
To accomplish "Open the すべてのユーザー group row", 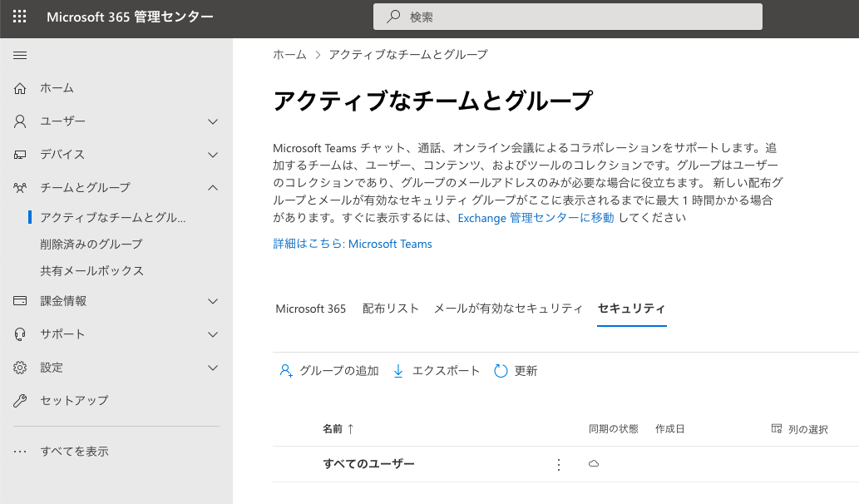I will pos(368,464).
